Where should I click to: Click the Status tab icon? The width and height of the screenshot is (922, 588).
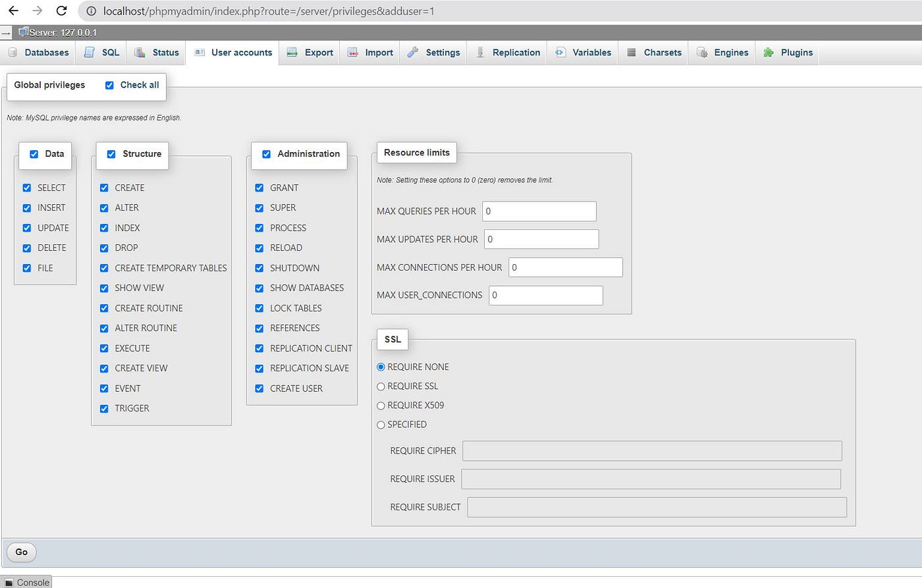pos(140,53)
